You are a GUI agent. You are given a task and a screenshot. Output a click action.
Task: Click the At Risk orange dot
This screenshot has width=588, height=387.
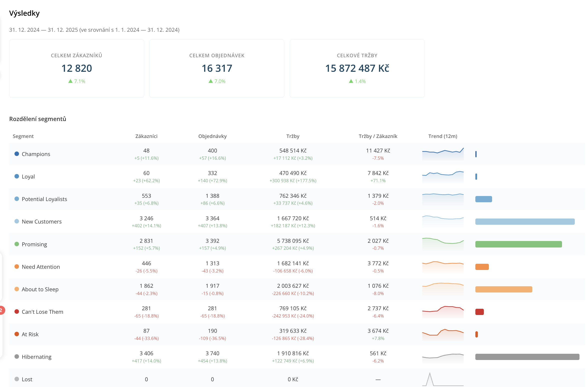17,334
